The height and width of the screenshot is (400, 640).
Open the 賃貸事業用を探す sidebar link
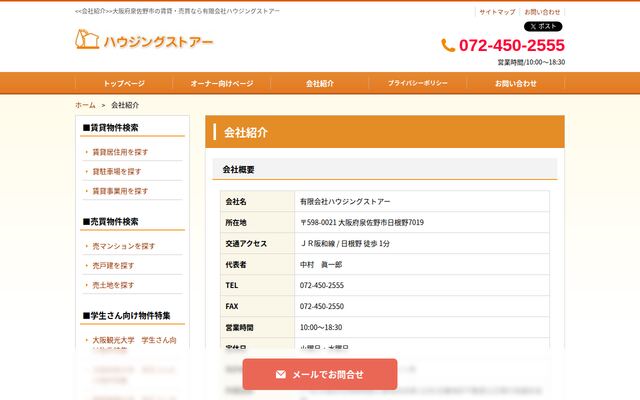coord(120,191)
